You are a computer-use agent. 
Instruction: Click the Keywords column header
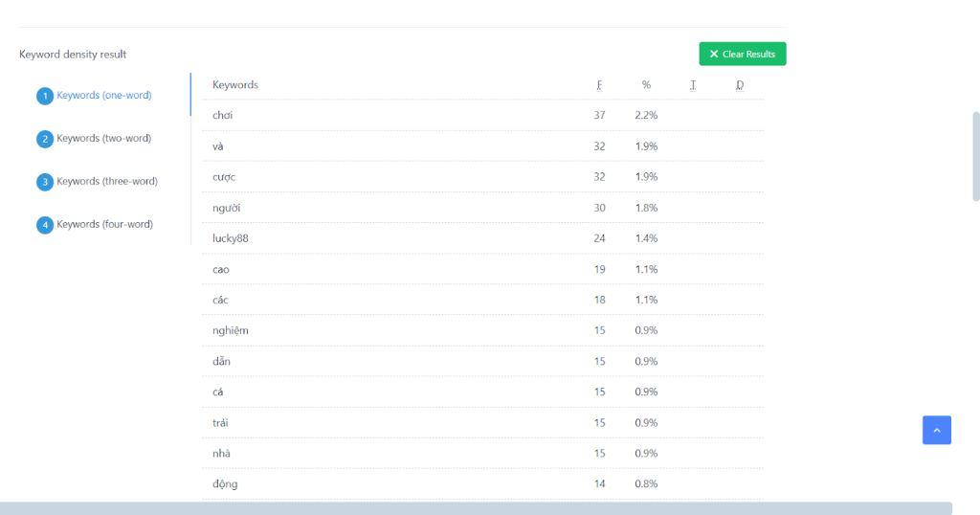point(235,85)
